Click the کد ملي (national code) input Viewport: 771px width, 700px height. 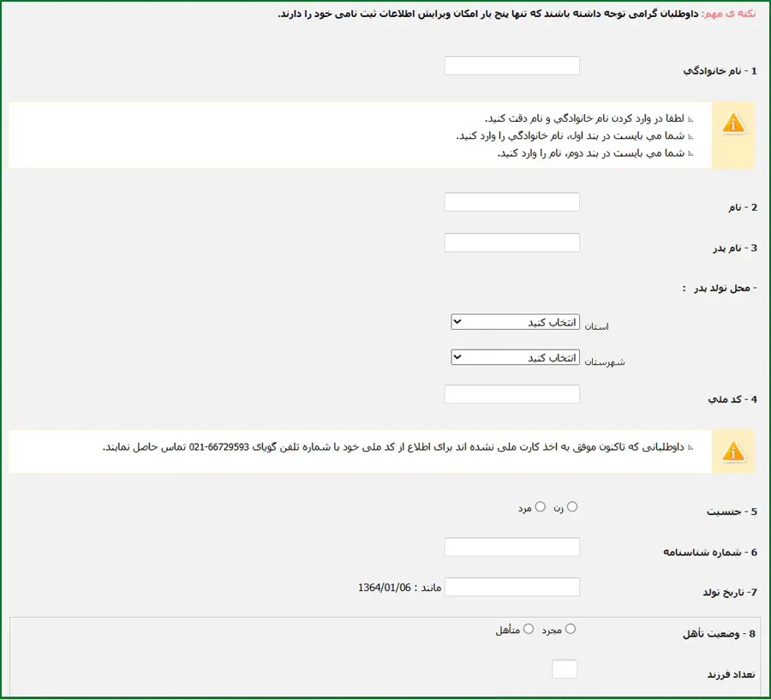tap(512, 394)
